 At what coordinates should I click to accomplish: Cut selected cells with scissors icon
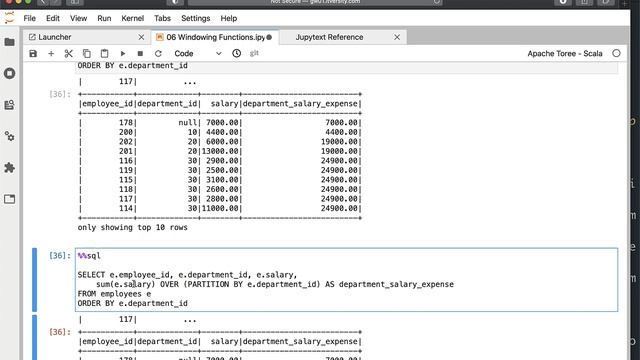click(x=69, y=53)
